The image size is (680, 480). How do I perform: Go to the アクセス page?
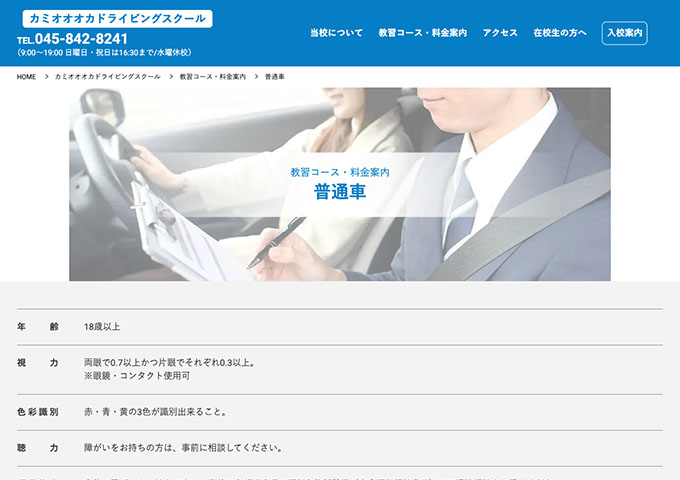tap(500, 33)
